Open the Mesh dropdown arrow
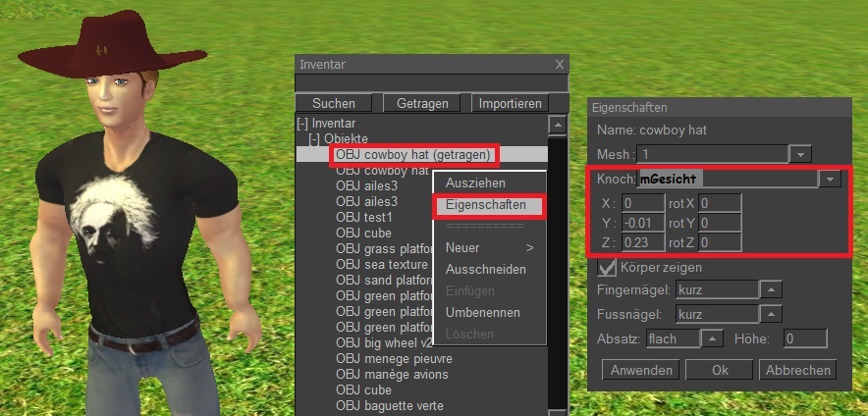868x416 pixels. tap(800, 154)
